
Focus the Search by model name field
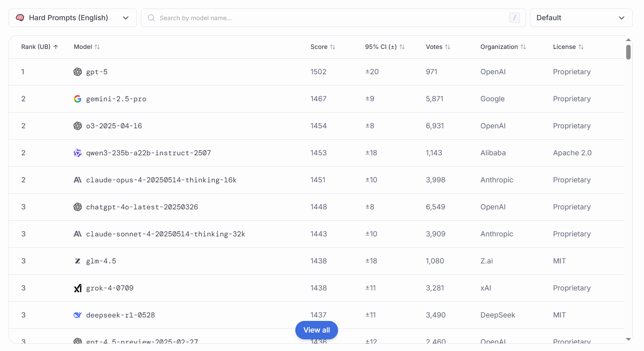pos(333,18)
